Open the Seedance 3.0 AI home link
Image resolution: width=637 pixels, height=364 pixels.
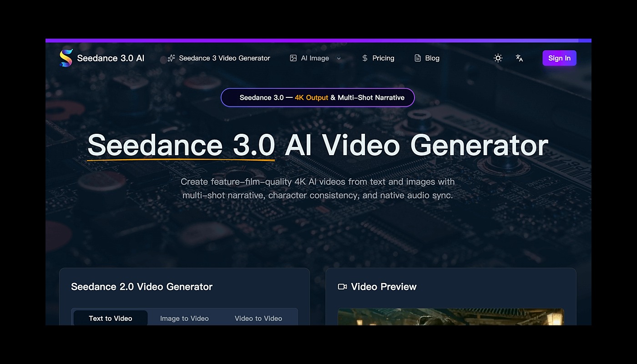pyautogui.click(x=102, y=58)
